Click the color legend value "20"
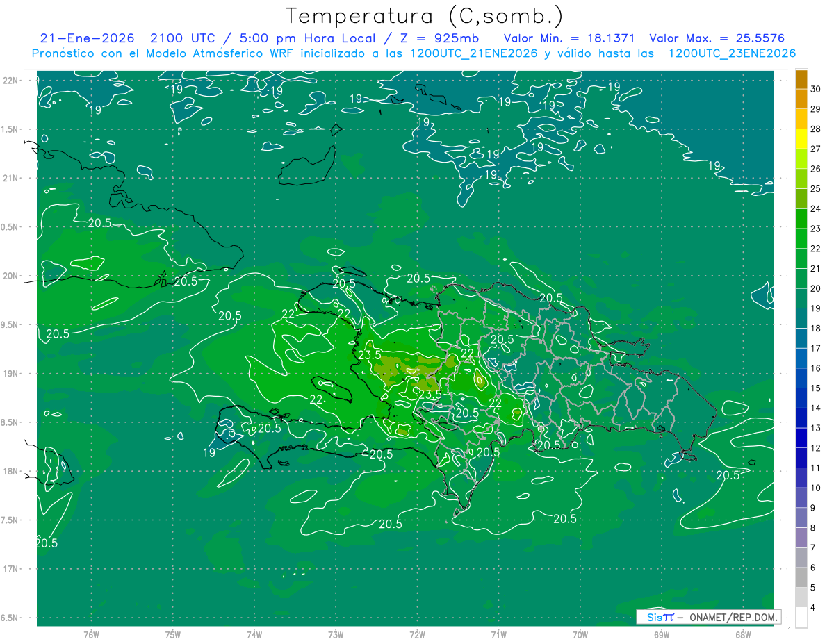The image size is (834, 644). pyautogui.click(x=817, y=288)
